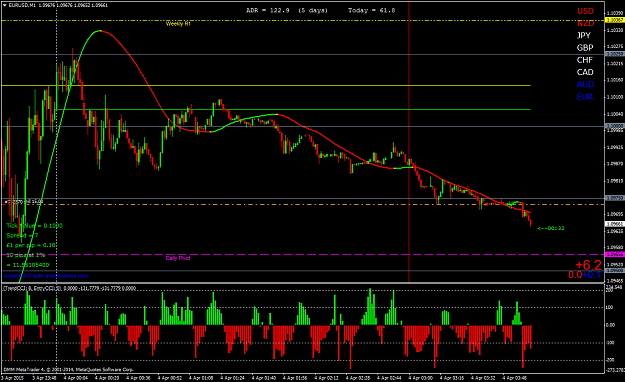This screenshot has height=382, width=625.
Task: Click the 'Weekly R1' line label
Action: point(178,24)
